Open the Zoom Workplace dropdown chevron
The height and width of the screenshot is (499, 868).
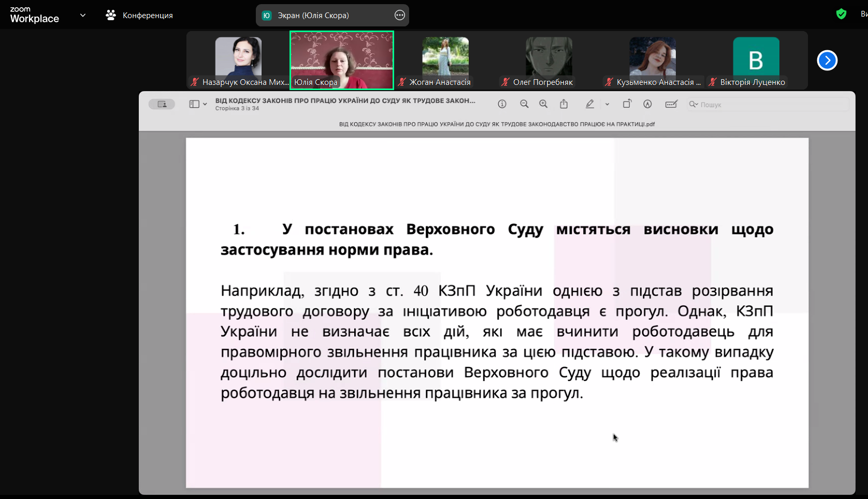pos(83,15)
